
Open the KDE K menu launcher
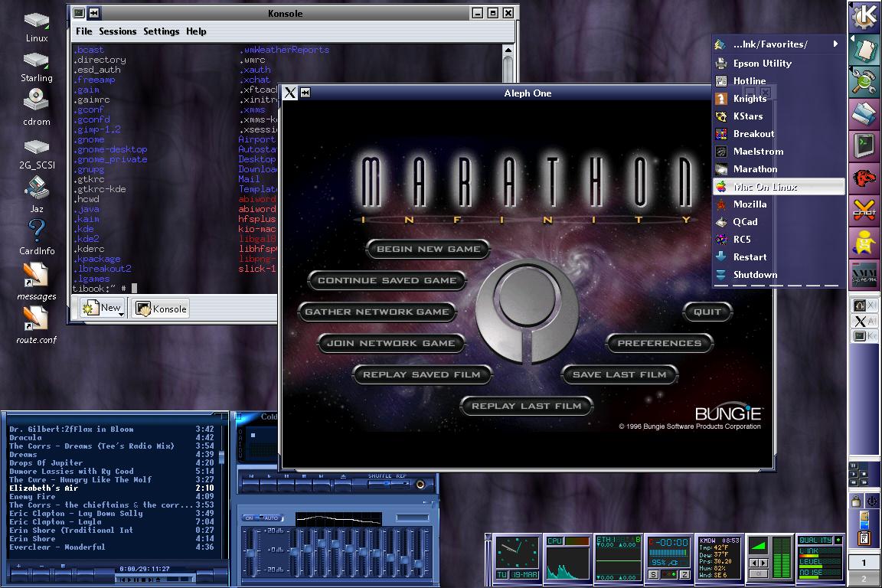[864, 15]
